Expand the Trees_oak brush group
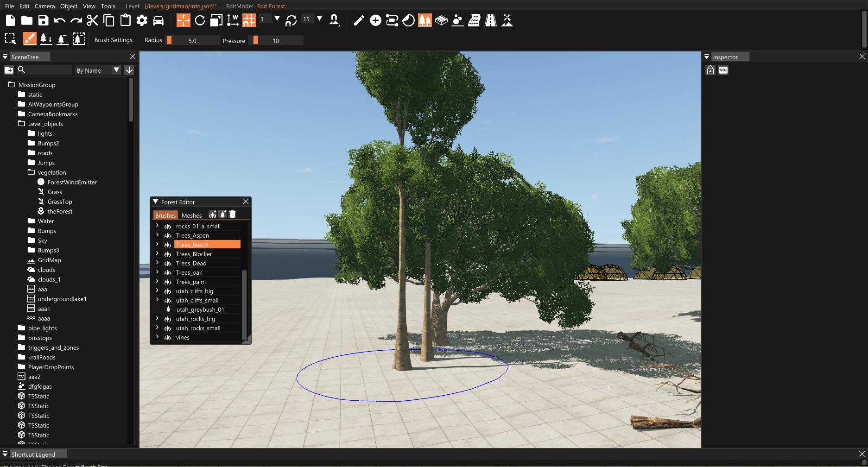868x467 pixels. pos(157,272)
